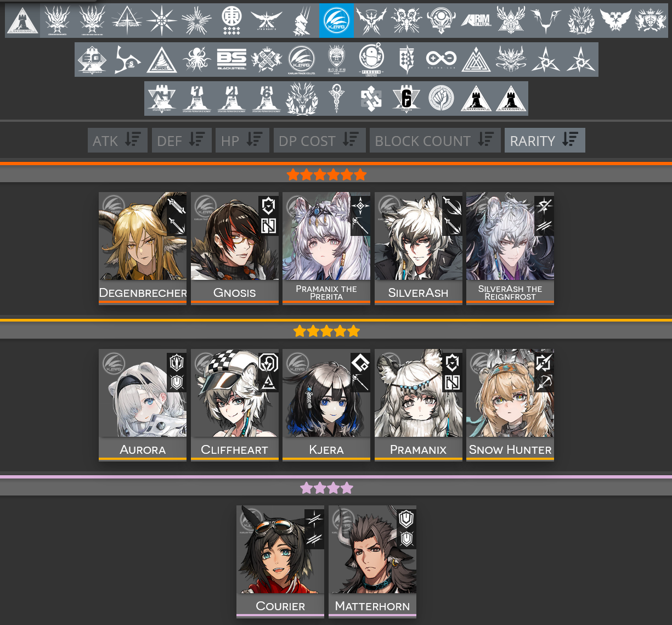Select the double-headed eagle faction emblem
This screenshot has height=625, width=672.
tap(615, 20)
